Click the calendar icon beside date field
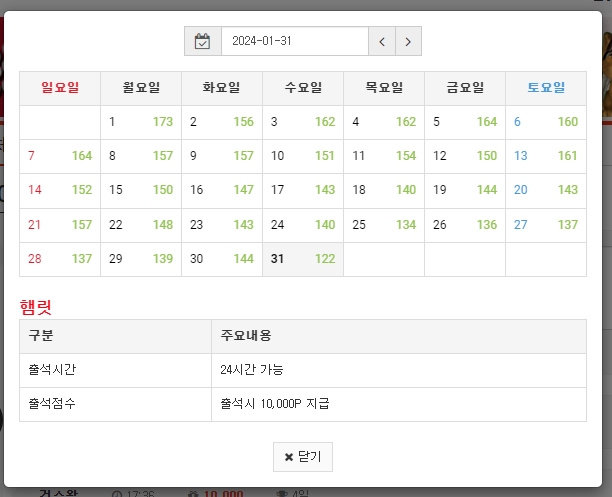The image size is (612, 497). coord(203,41)
